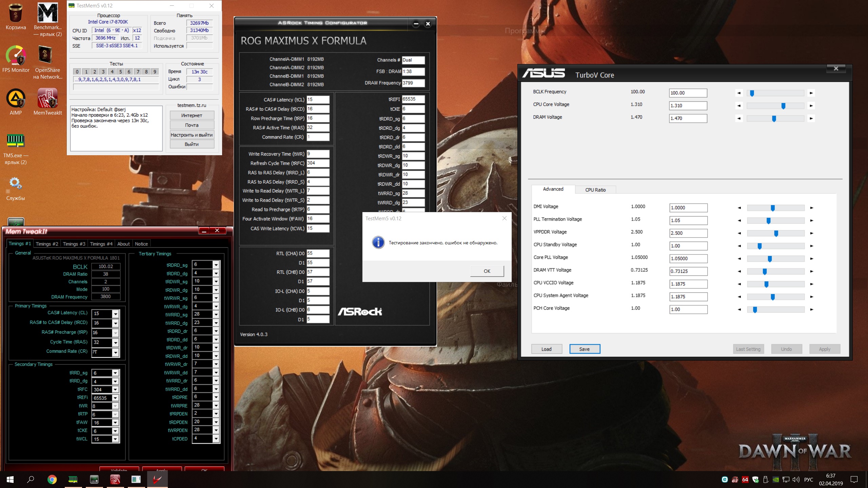Click the volume icon in the system tray

click(796, 480)
